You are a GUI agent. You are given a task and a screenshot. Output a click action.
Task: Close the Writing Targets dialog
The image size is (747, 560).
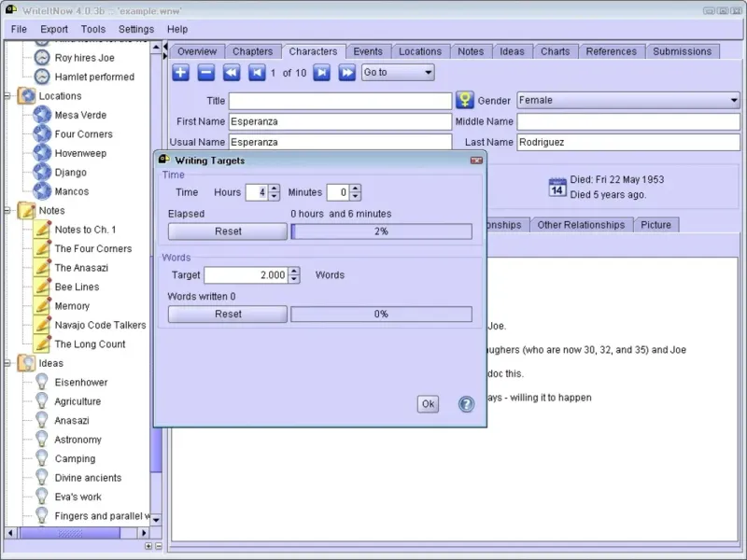(x=476, y=161)
